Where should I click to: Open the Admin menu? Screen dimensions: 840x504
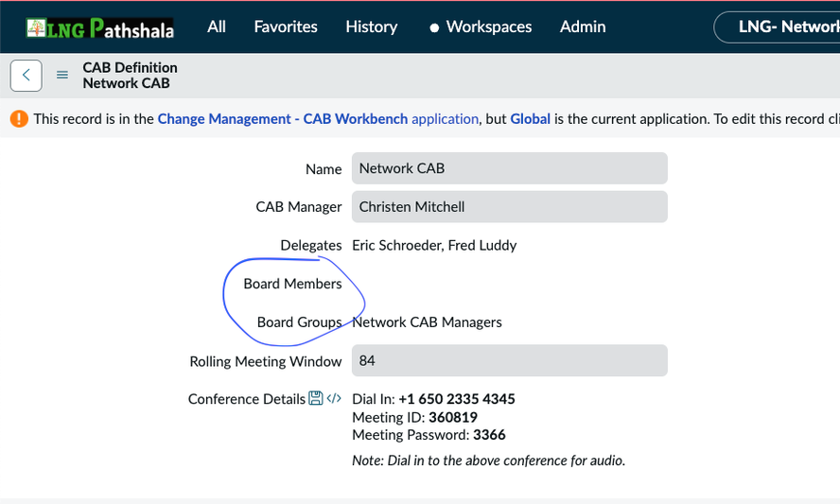tap(583, 26)
